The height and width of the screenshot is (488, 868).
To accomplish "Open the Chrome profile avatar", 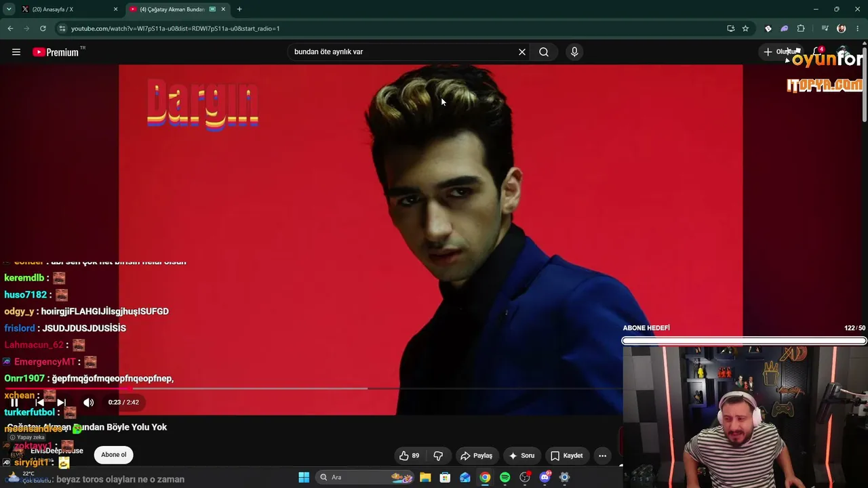I will click(842, 28).
